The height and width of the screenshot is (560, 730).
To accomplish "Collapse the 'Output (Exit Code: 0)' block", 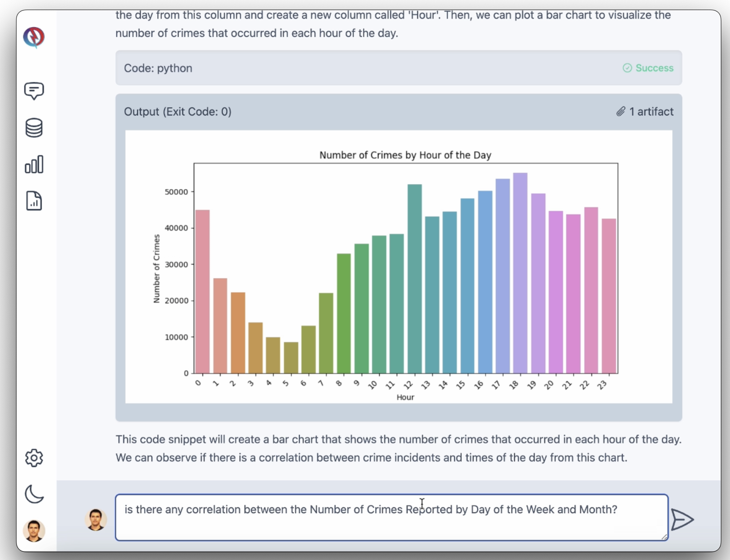I will (398, 111).
